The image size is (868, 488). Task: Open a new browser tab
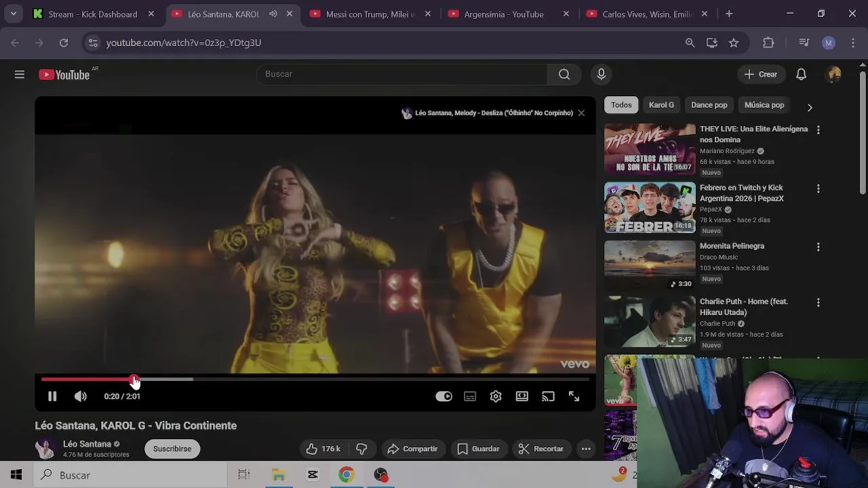point(729,14)
